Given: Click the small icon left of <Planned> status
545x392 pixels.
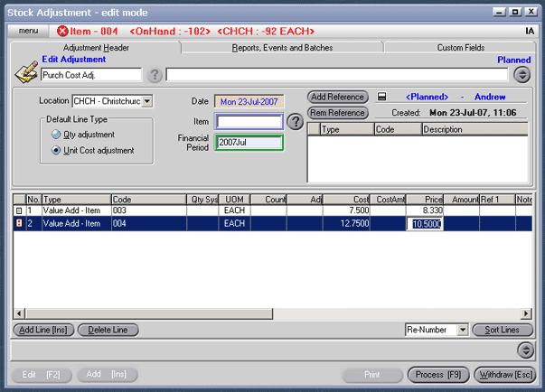Looking at the screenshot, I should pos(381,97).
